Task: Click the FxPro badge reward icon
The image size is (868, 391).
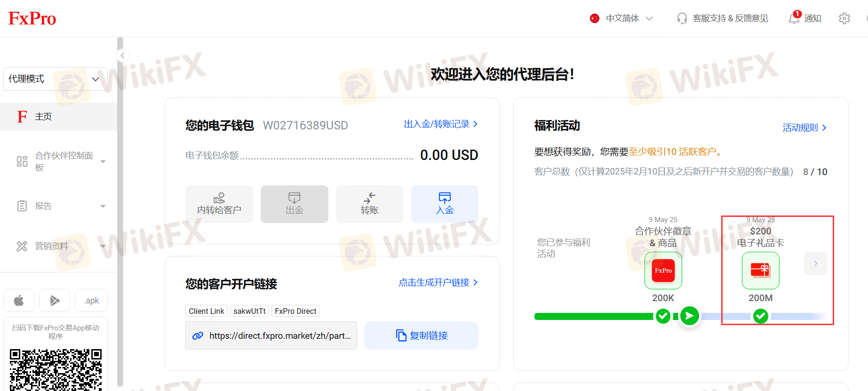Action: [x=663, y=271]
